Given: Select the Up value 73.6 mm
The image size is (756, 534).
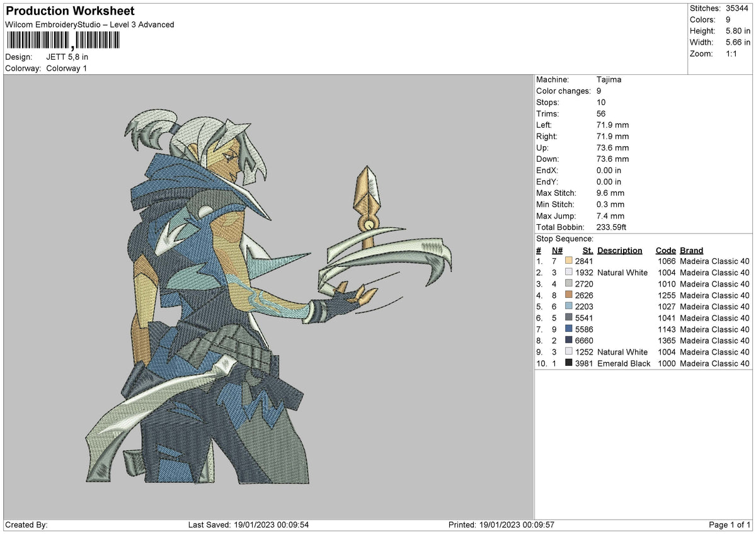Looking at the screenshot, I should [x=612, y=148].
